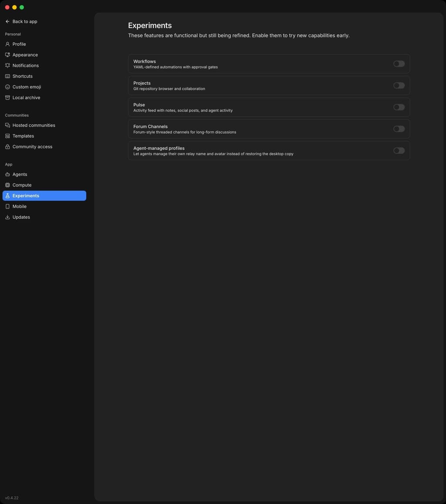Enable the Workflows experiment toggle
The width and height of the screenshot is (446, 504).
(399, 64)
